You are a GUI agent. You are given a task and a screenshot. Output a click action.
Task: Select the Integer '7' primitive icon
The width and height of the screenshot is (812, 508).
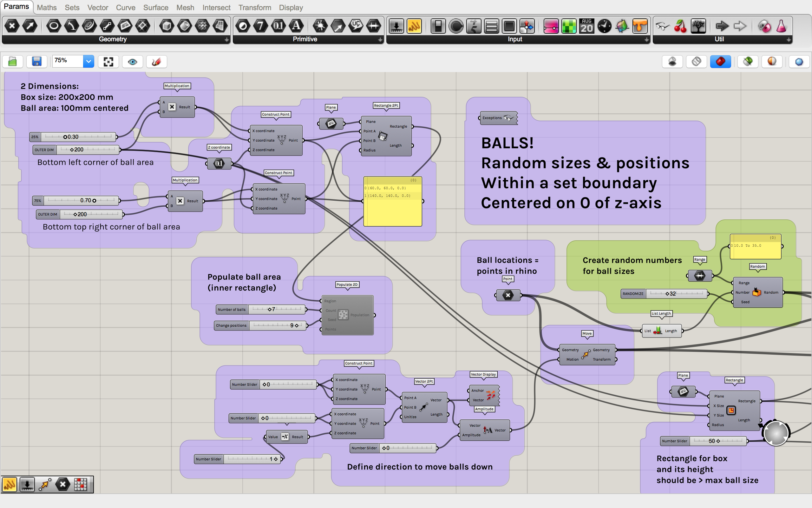click(x=261, y=26)
